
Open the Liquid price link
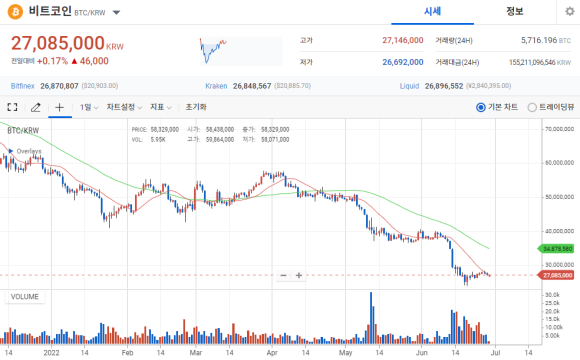point(409,86)
